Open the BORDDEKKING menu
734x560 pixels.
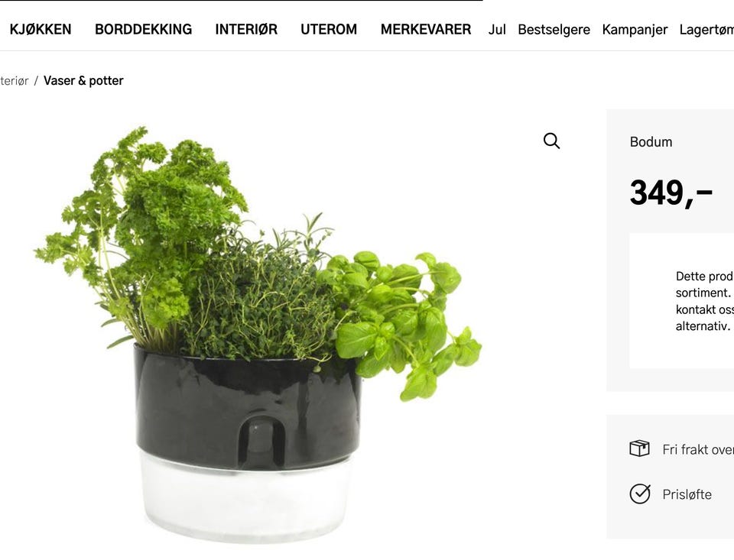pos(143,30)
